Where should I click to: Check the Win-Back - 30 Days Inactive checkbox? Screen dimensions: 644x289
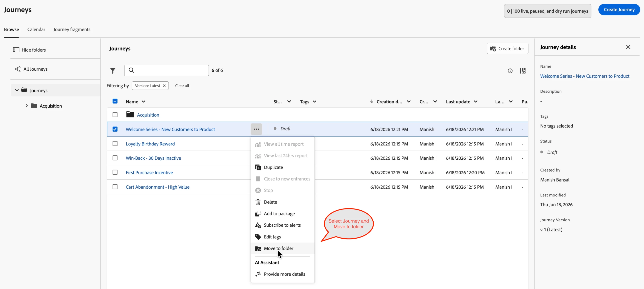click(x=115, y=158)
